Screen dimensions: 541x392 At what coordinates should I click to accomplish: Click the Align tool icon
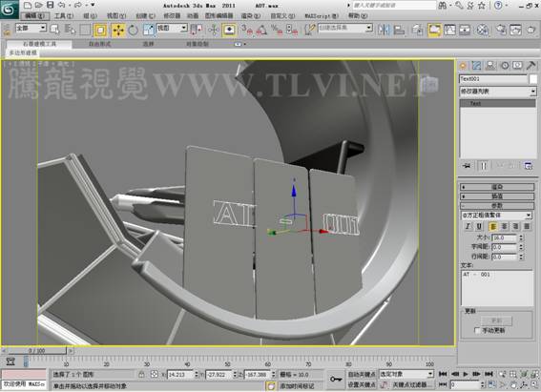[x=399, y=30]
